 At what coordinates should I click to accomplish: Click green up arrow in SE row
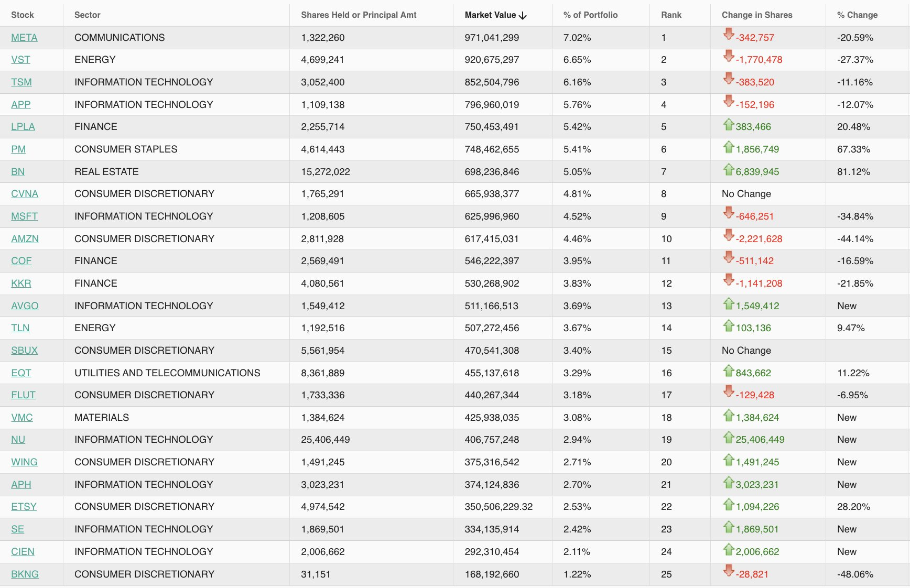729,527
